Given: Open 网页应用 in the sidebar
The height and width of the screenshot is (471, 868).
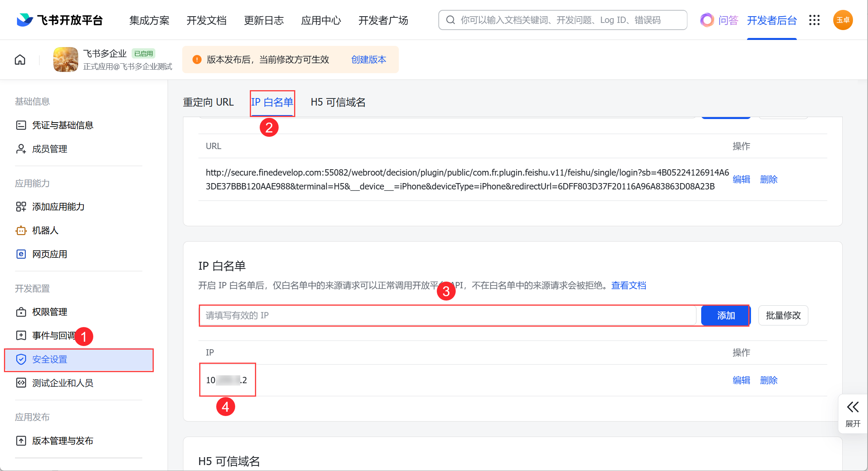Looking at the screenshot, I should (x=49, y=254).
